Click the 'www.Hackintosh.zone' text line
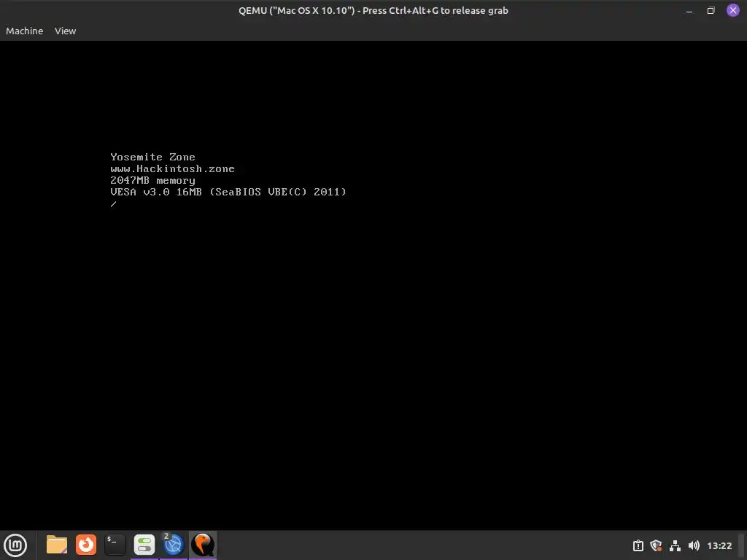747x560 pixels. (172, 168)
